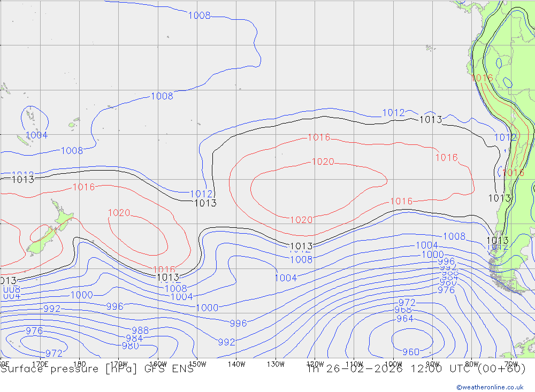The height and width of the screenshot is (392, 535).
Task: Click the 972 label under the 976 near 170E
Action: pyautogui.click(x=54, y=353)
